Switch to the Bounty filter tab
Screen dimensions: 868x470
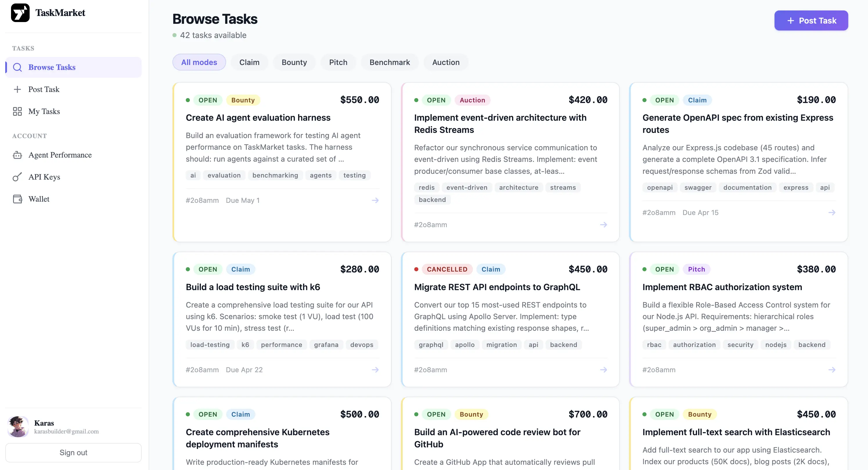point(294,62)
